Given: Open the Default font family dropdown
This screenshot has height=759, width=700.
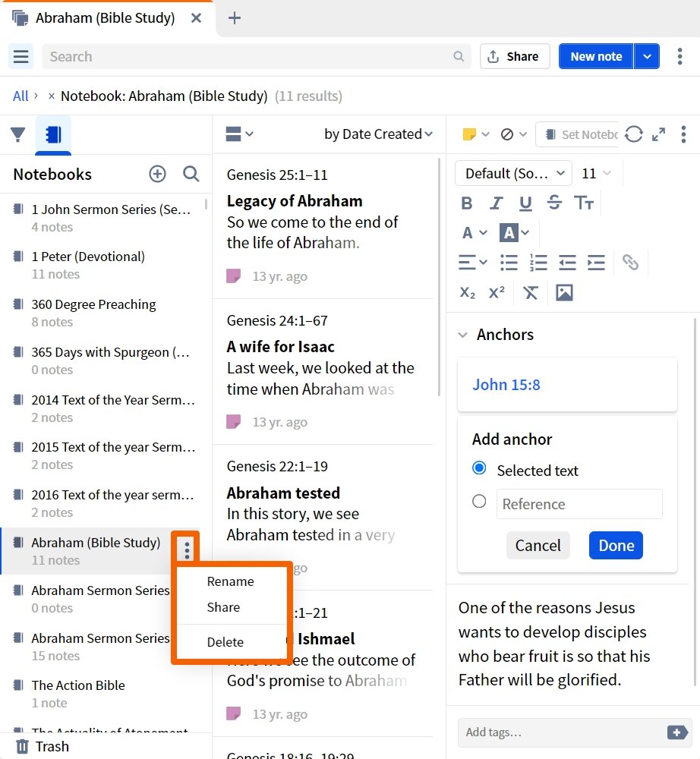Looking at the screenshot, I should click(514, 173).
